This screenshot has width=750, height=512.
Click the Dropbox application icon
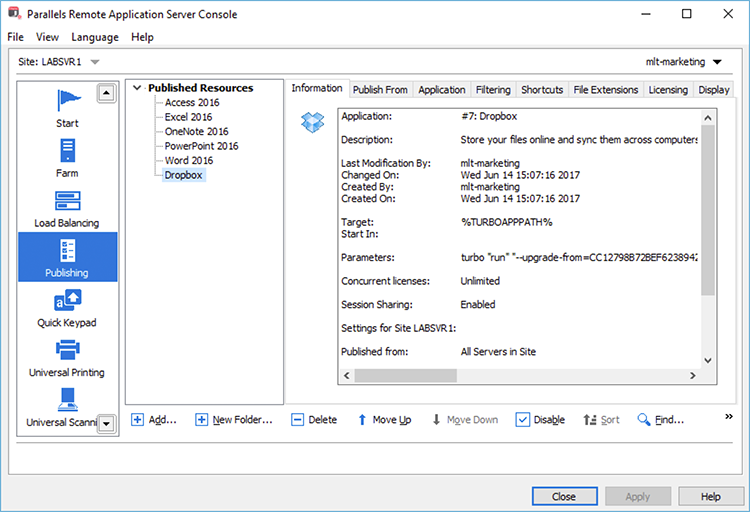click(x=312, y=122)
